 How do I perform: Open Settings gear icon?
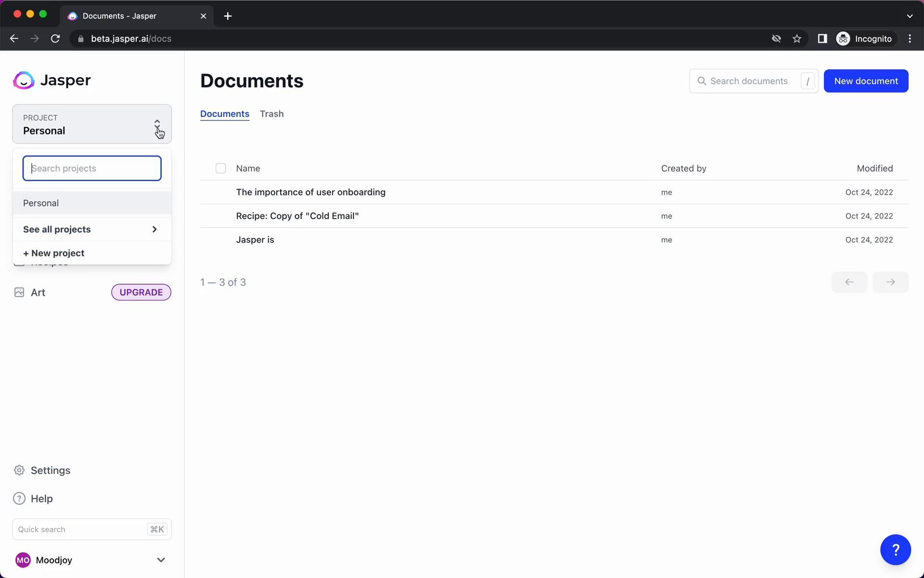tap(19, 470)
